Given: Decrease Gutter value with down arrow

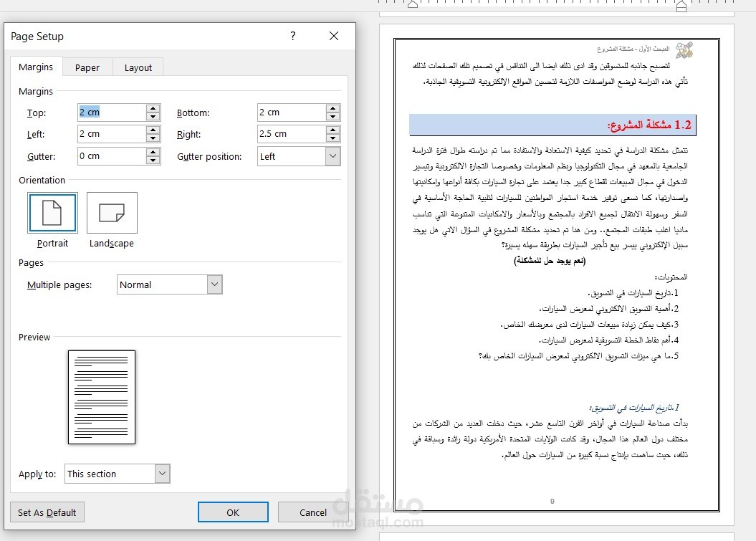Looking at the screenshot, I should pos(153,161).
